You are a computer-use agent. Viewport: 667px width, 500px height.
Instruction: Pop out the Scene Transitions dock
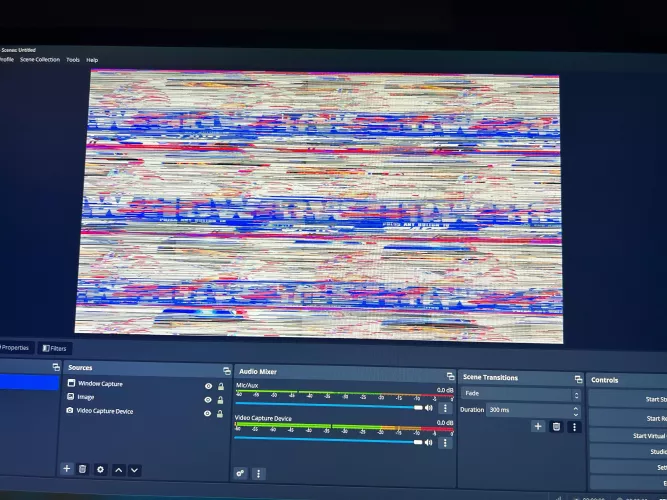578,379
